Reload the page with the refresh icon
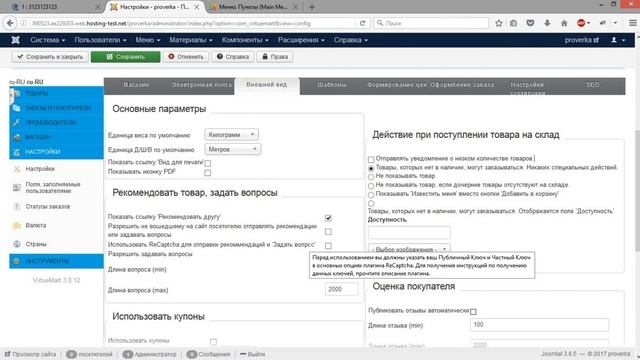 362,23
